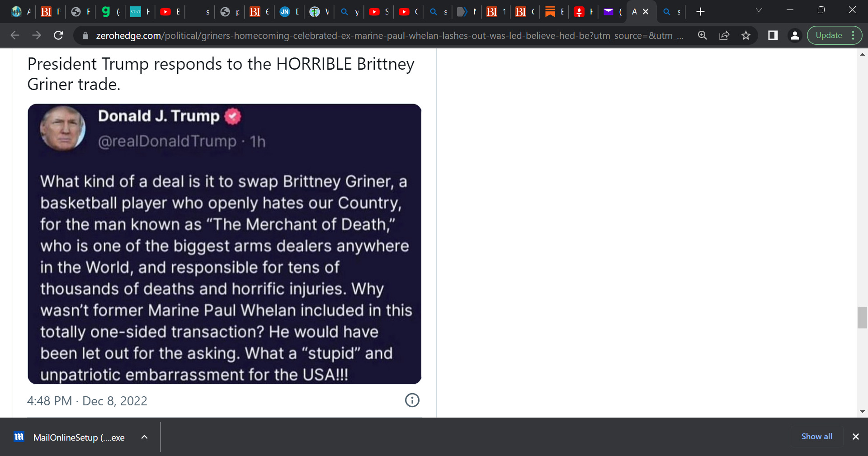Click the Donald J. Trump display name
The width and height of the screenshot is (868, 456).
tap(159, 116)
